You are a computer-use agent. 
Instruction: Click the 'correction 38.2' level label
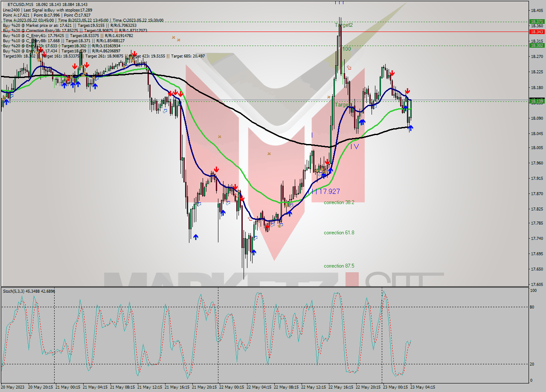click(x=339, y=202)
